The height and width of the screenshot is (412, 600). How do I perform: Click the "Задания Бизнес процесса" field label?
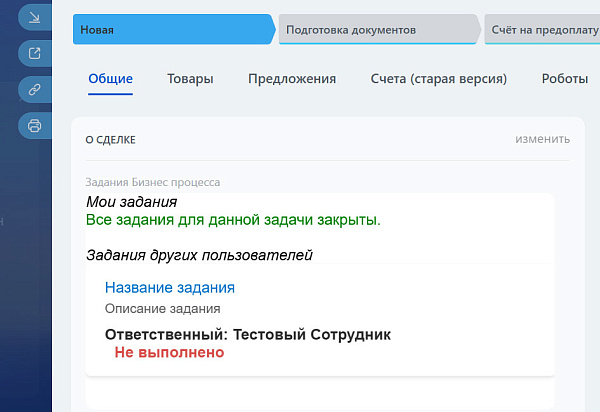tap(153, 183)
